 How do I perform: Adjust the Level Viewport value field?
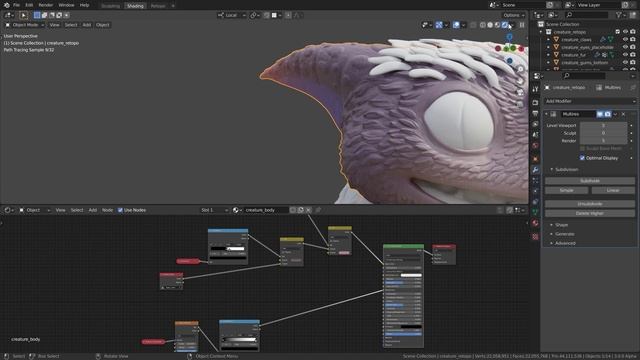click(603, 126)
